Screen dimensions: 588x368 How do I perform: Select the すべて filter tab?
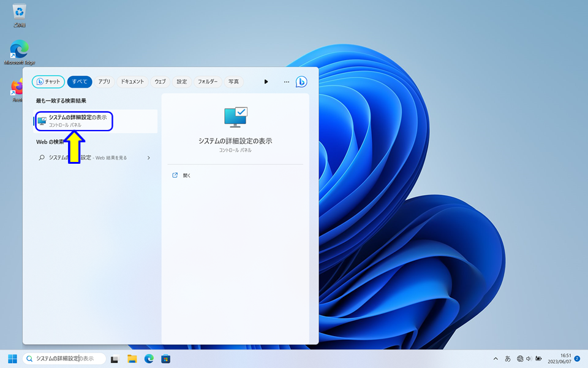[80, 82]
